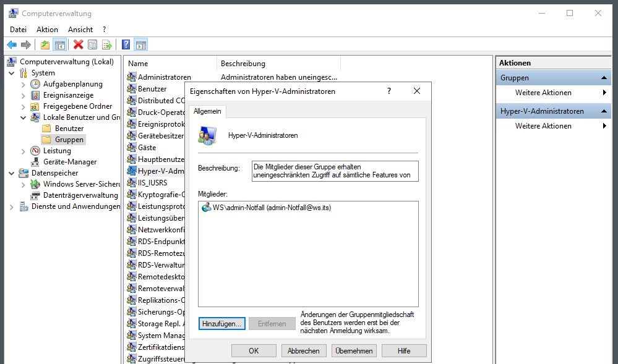
Task: Click the OK button
Action: (254, 350)
